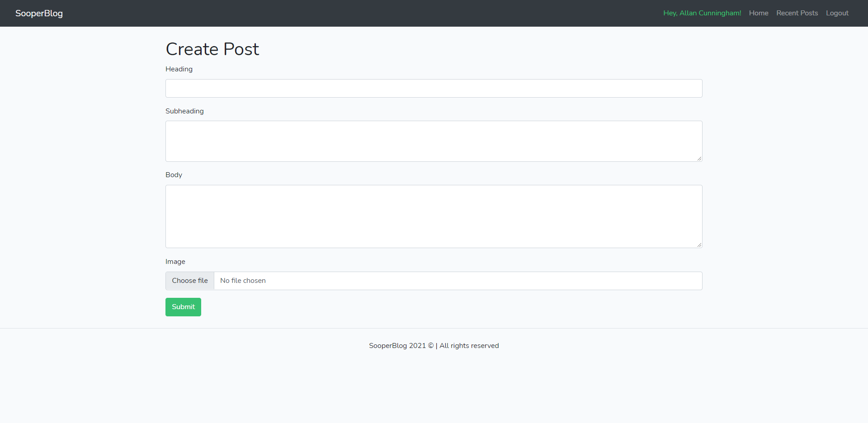This screenshot has height=423, width=868.
Task: Open the Recent Posts page
Action: tap(797, 13)
